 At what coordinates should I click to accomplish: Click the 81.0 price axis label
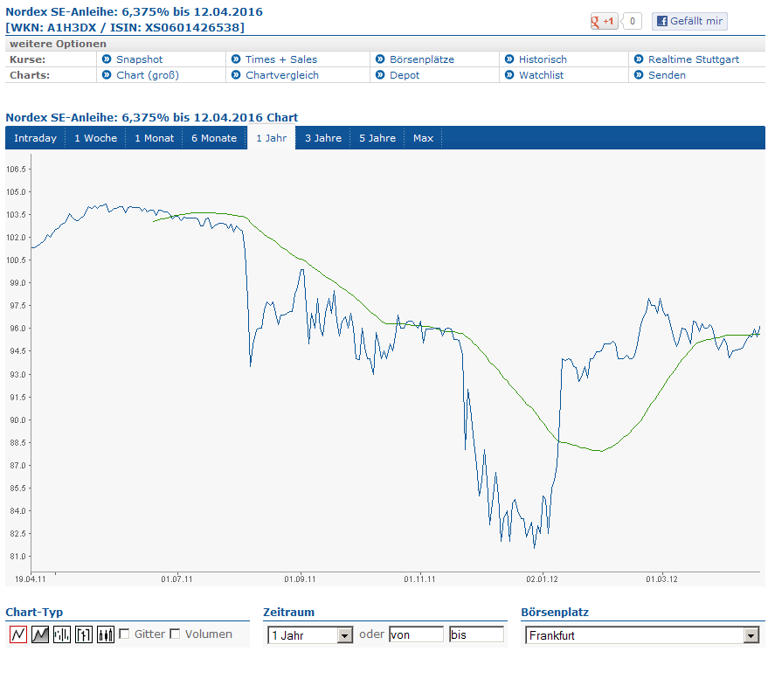pos(17,557)
